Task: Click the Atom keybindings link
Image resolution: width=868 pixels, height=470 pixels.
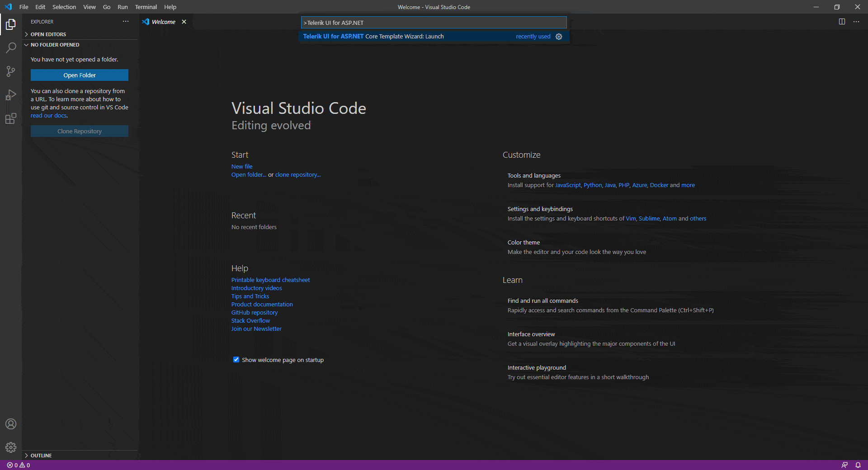Action: [x=670, y=219]
